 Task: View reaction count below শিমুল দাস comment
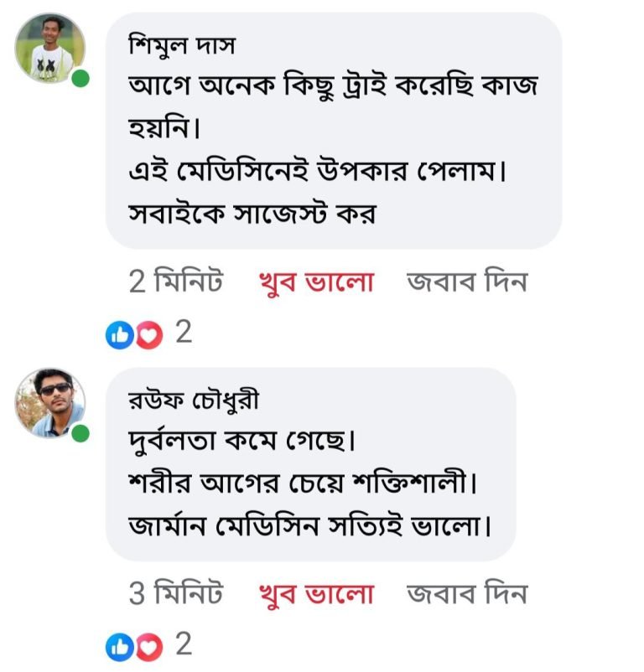(x=184, y=333)
